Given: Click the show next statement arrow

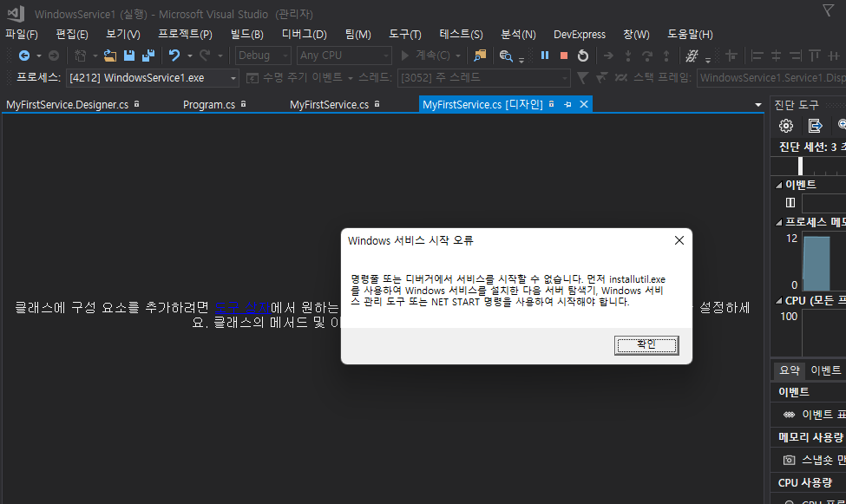Looking at the screenshot, I should [x=608, y=56].
